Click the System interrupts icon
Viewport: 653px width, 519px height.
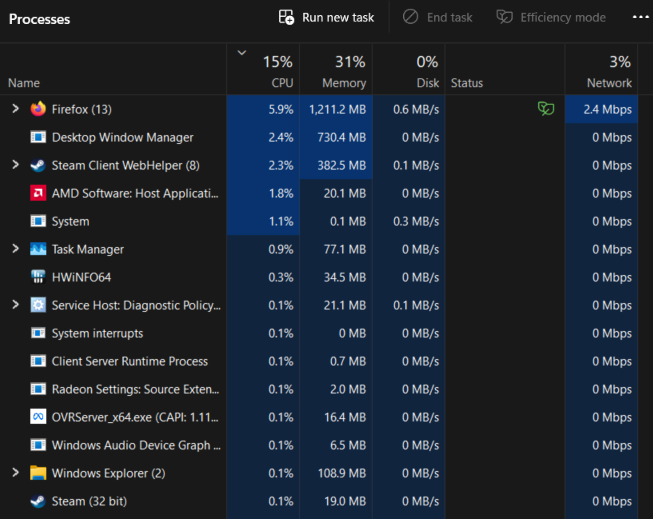pyautogui.click(x=38, y=333)
